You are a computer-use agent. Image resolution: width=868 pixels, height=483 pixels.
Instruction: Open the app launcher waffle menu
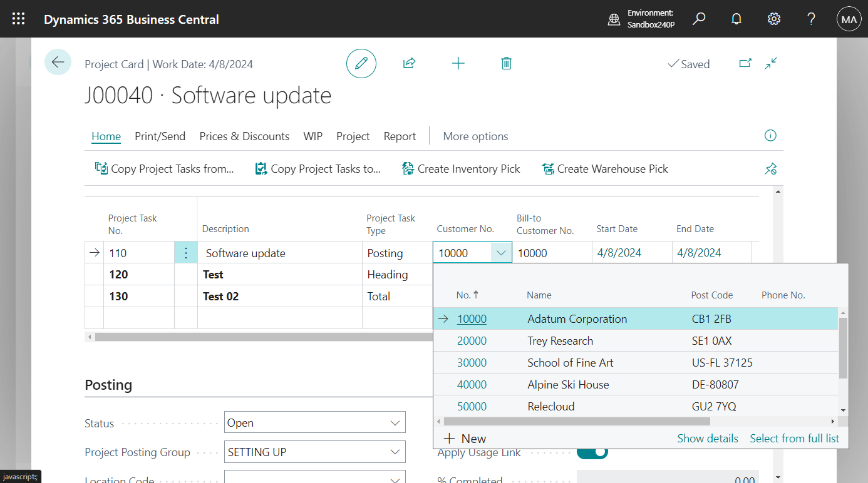(x=19, y=19)
